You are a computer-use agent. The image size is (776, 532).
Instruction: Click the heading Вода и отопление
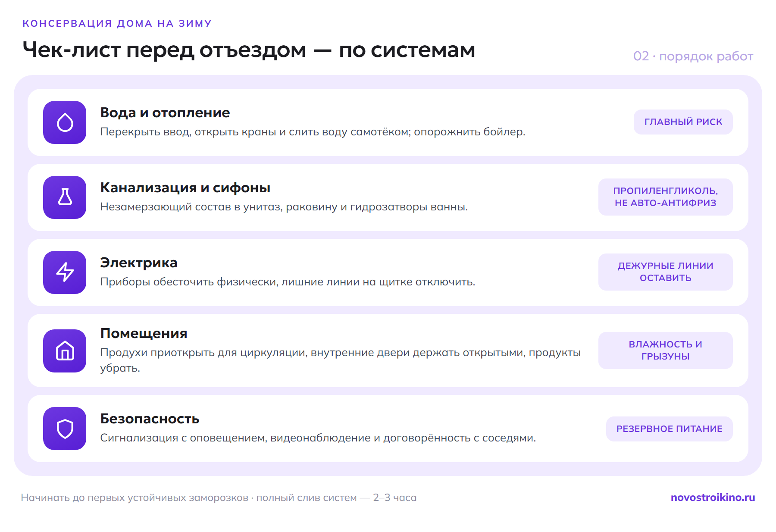point(165,113)
